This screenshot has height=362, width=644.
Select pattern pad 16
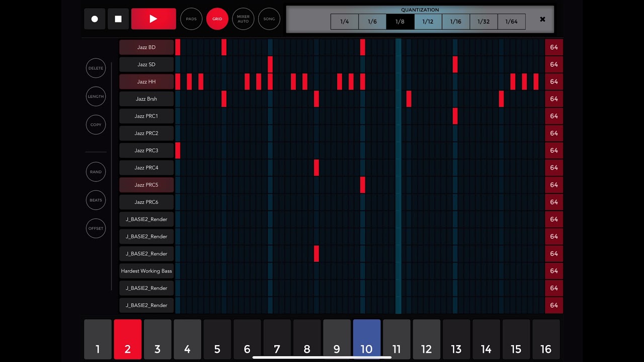point(546,339)
